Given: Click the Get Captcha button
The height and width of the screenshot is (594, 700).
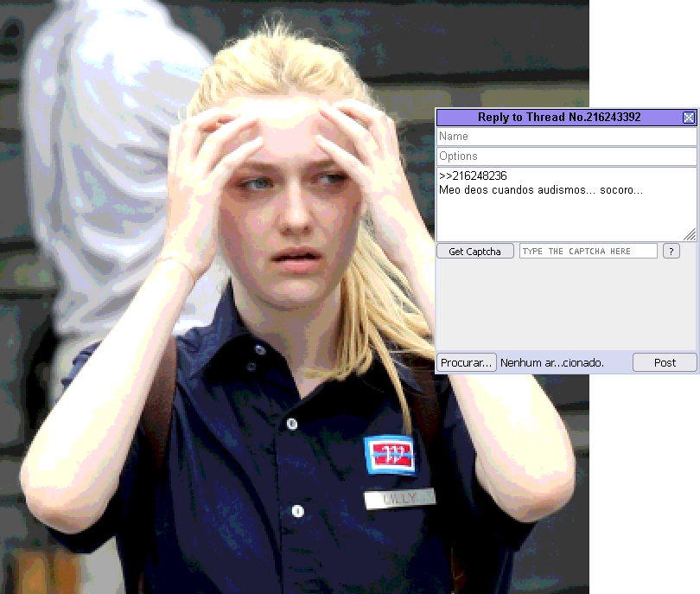Looking at the screenshot, I should (475, 252).
